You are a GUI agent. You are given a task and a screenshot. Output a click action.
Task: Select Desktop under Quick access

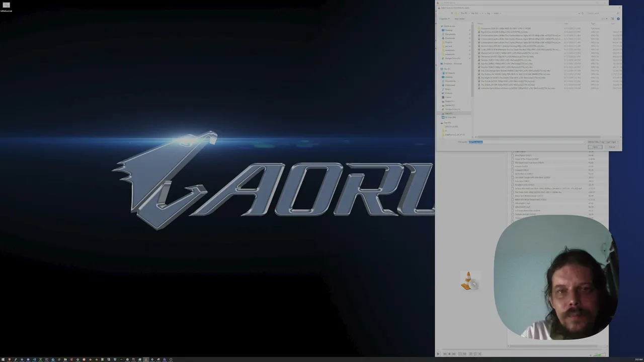(x=448, y=30)
